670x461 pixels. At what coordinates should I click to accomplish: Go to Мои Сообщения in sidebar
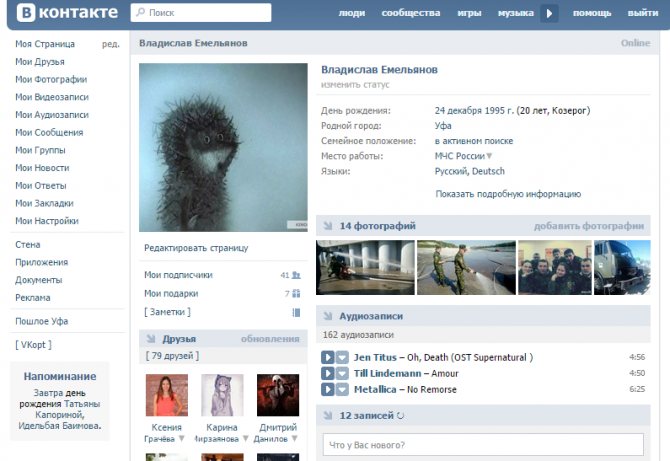pyautogui.click(x=49, y=132)
